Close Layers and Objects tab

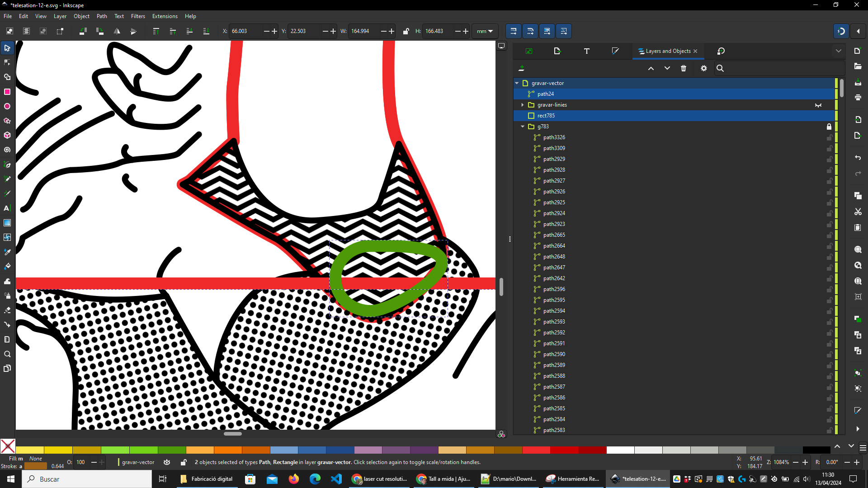(x=695, y=51)
